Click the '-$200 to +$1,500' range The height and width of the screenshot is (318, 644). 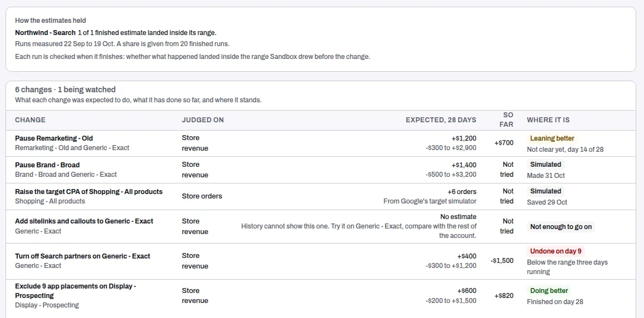[451, 300]
